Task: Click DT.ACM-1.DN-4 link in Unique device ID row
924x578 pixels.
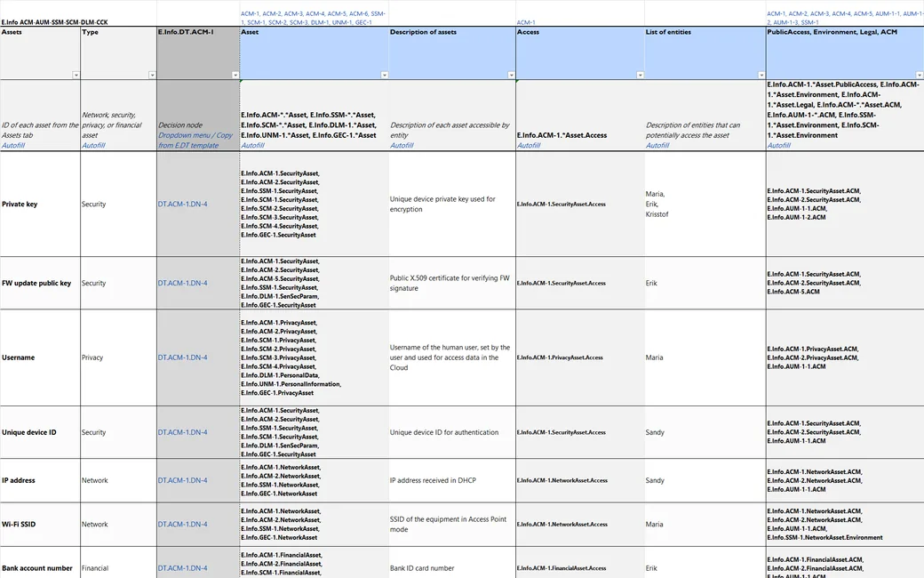Action: coord(183,432)
